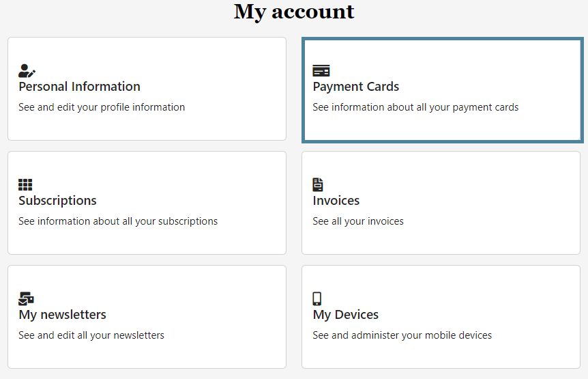Click 'See and edit your profile information' text
The image size is (588, 379).
coord(102,107)
